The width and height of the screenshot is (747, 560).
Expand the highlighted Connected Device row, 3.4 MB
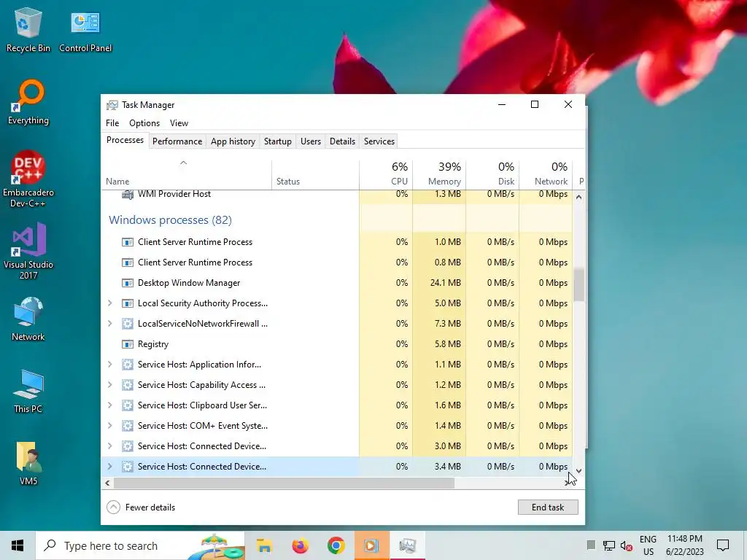pyautogui.click(x=110, y=467)
